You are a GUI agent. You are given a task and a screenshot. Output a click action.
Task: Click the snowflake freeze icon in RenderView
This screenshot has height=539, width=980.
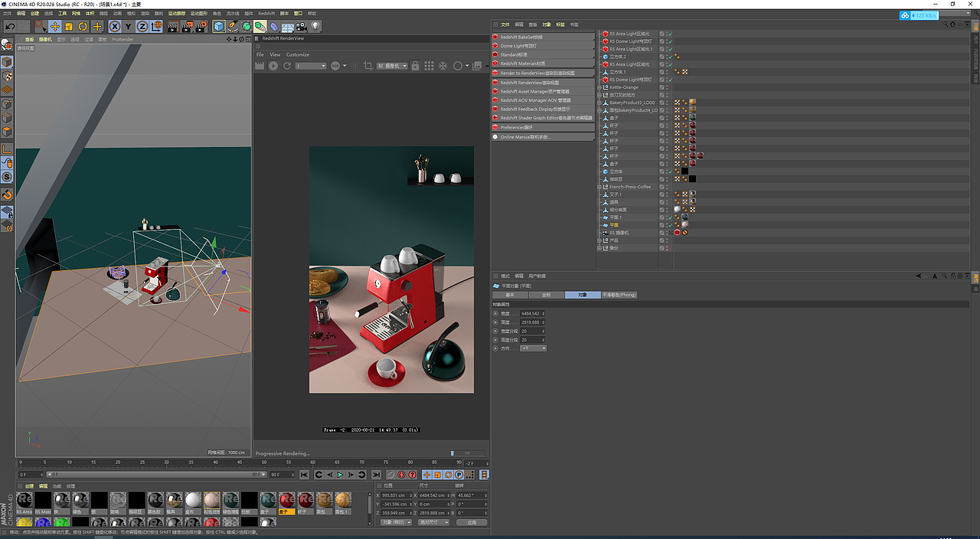click(443, 66)
